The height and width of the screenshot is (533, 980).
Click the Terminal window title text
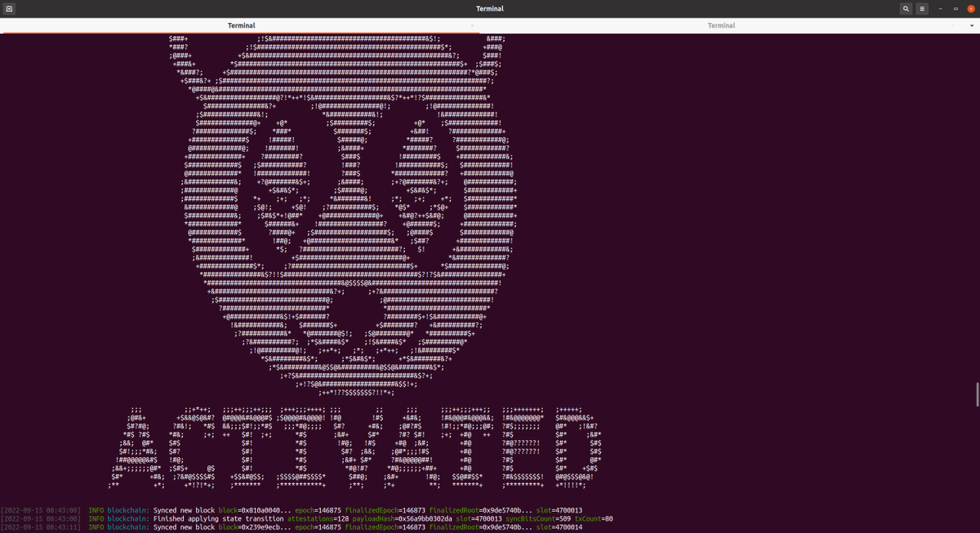490,9
